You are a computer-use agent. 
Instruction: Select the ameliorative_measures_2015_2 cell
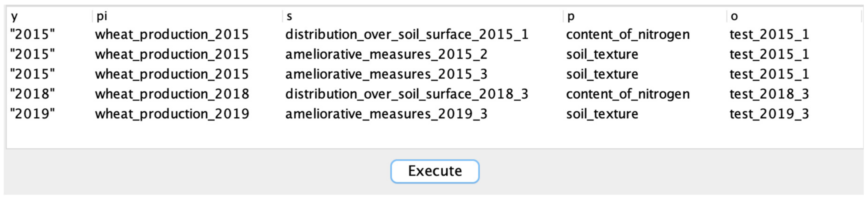pyautogui.click(x=386, y=54)
